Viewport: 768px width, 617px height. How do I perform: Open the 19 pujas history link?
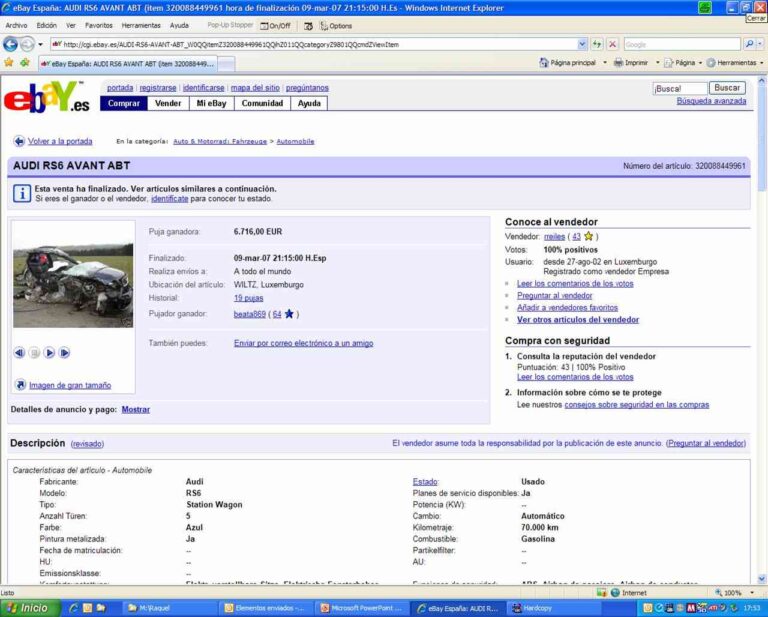(248, 298)
